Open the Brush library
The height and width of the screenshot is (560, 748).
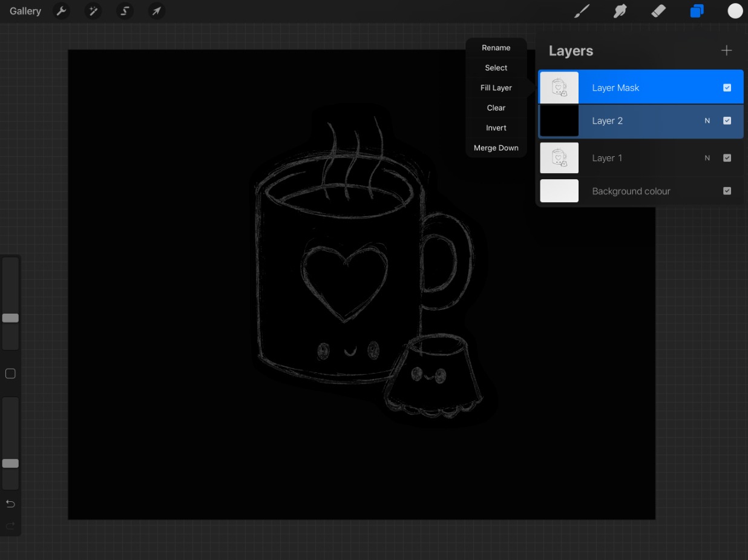(x=582, y=10)
